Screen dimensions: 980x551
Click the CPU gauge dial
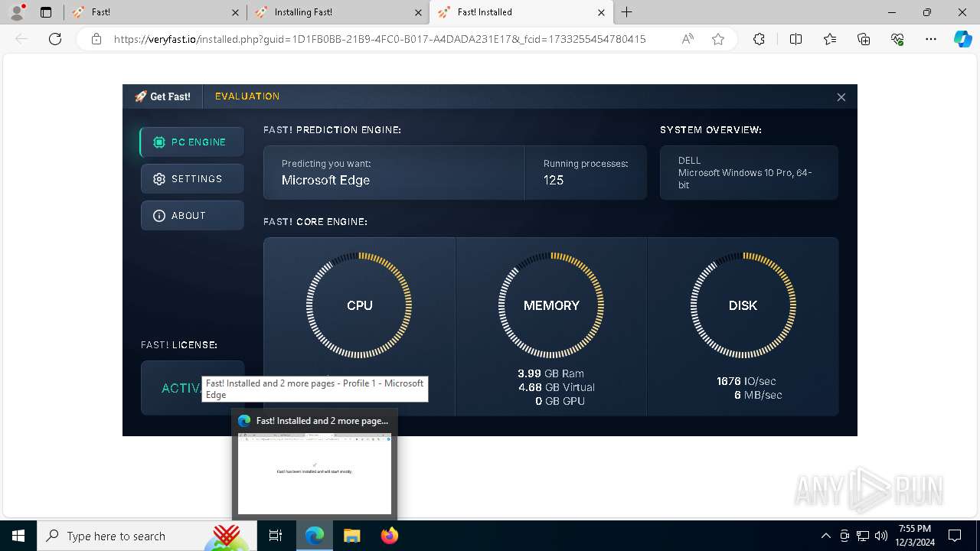click(x=359, y=305)
